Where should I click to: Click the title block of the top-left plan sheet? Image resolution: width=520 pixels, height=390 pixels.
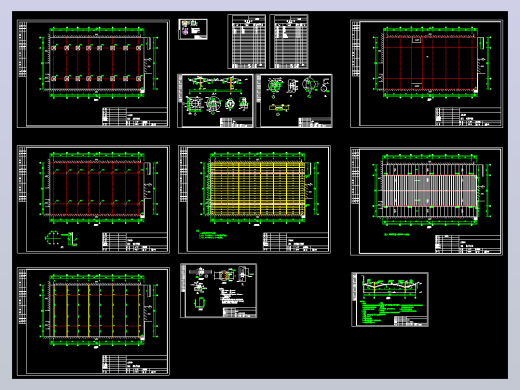point(135,117)
